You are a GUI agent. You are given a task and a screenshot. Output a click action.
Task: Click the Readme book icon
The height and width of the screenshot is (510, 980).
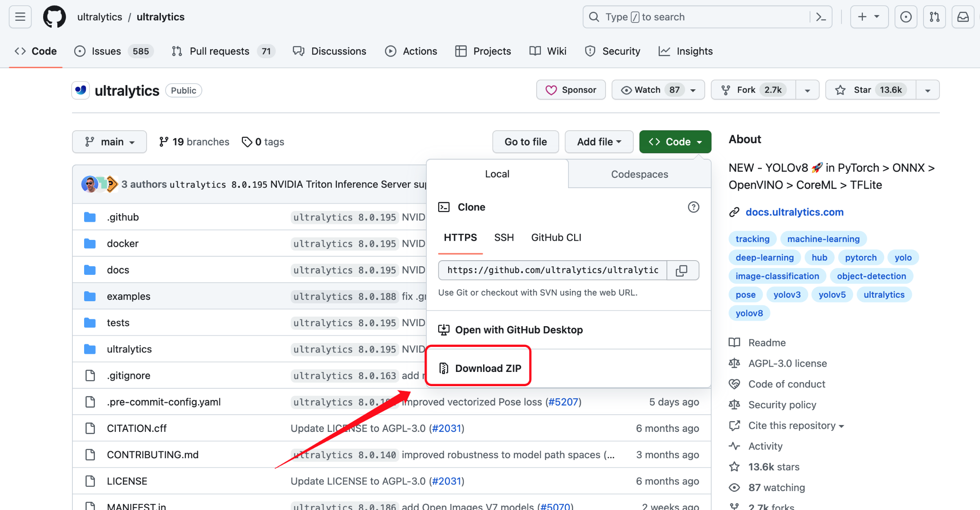(x=734, y=343)
